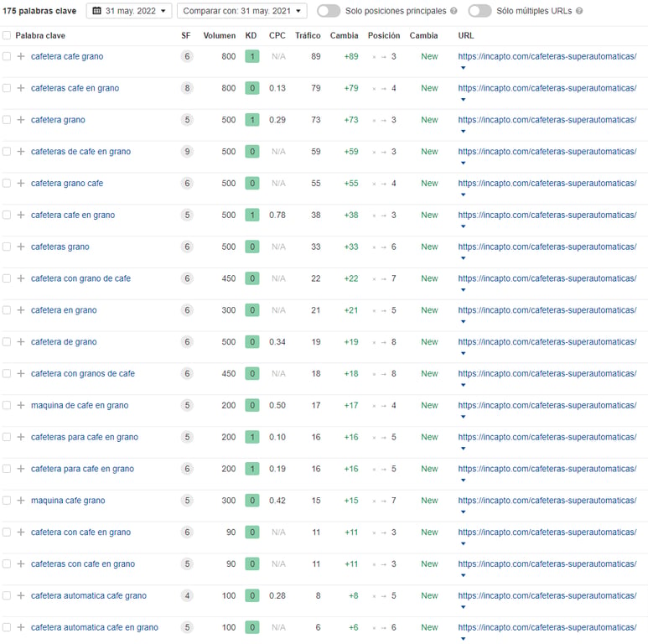This screenshot has height=644, width=648.
Task: Click change value '+79' in second row
Action: [351, 88]
